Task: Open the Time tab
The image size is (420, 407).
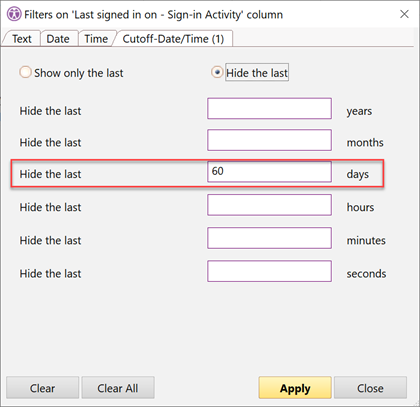Action: coord(96,39)
